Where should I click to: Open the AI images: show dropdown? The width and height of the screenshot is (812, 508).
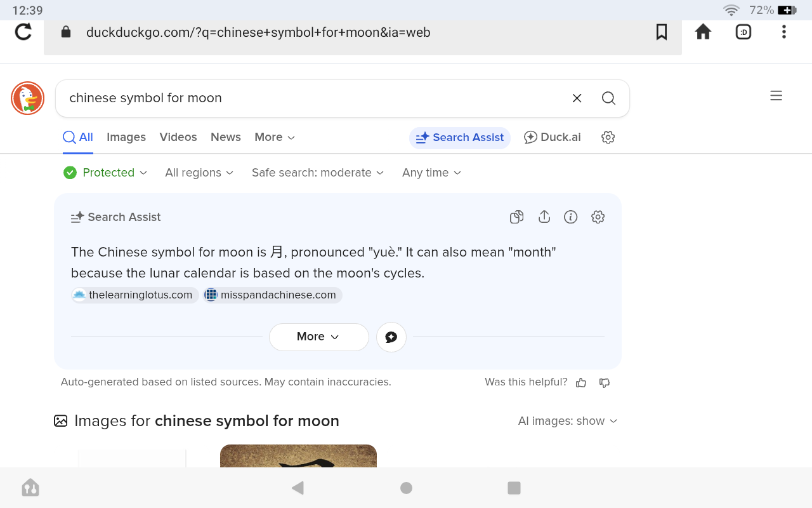tap(568, 421)
